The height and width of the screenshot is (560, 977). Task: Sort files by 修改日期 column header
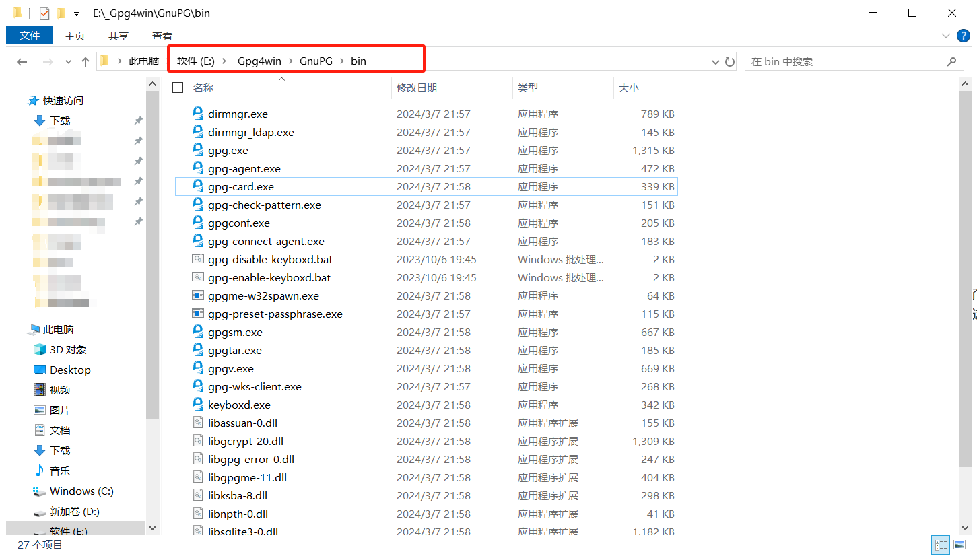[417, 87]
